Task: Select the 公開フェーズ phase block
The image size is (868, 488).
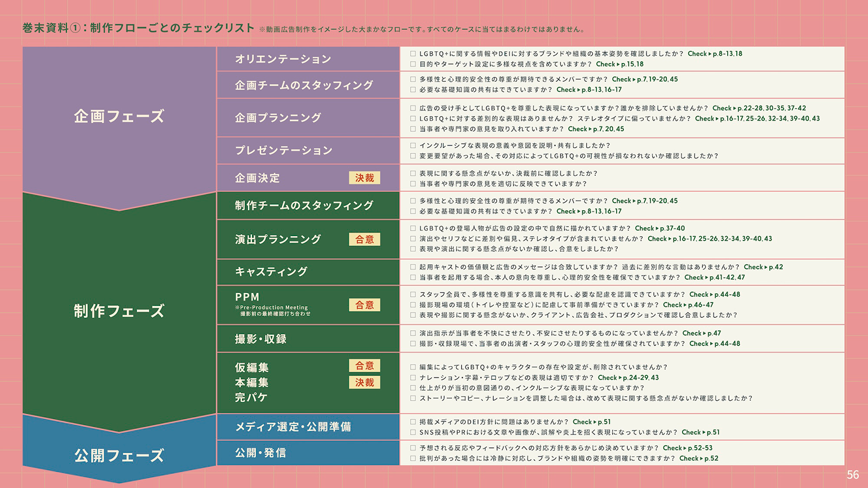Action: (119, 455)
